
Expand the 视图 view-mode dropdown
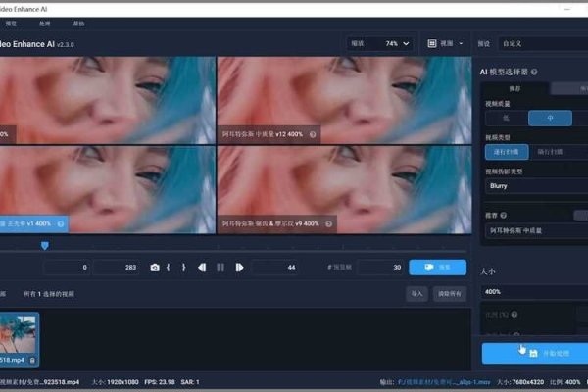(x=446, y=43)
